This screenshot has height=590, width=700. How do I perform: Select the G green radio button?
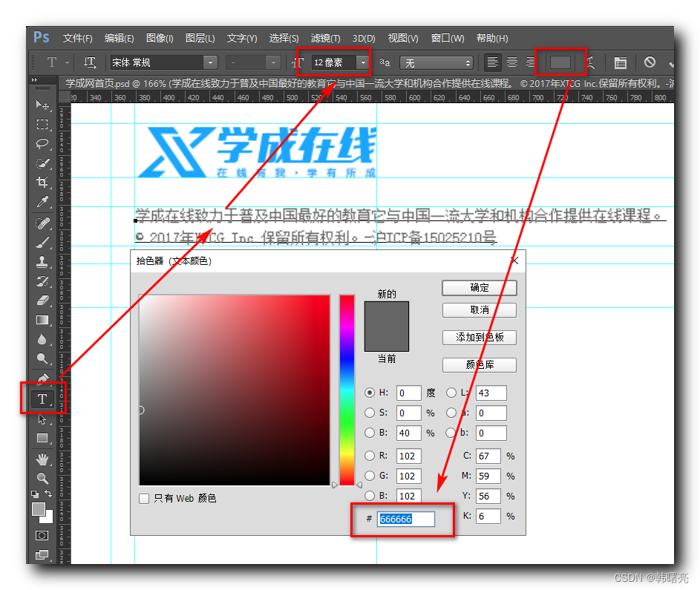coord(369,476)
